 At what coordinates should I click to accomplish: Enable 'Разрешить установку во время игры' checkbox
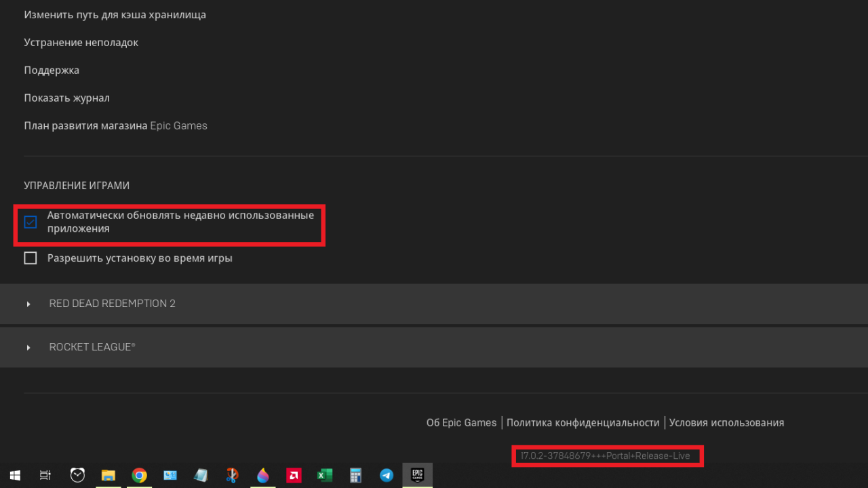[31, 258]
